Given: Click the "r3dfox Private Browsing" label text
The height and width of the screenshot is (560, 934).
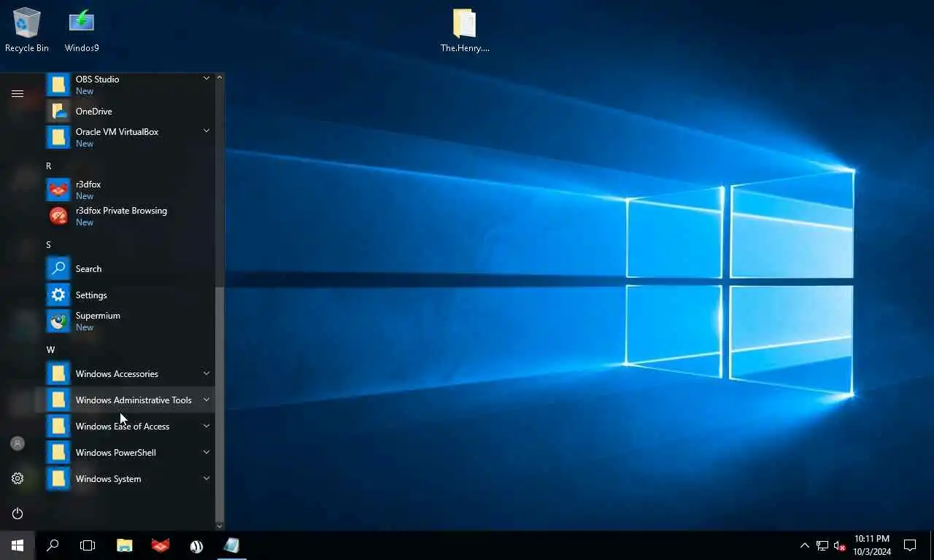Looking at the screenshot, I should click(x=121, y=211).
